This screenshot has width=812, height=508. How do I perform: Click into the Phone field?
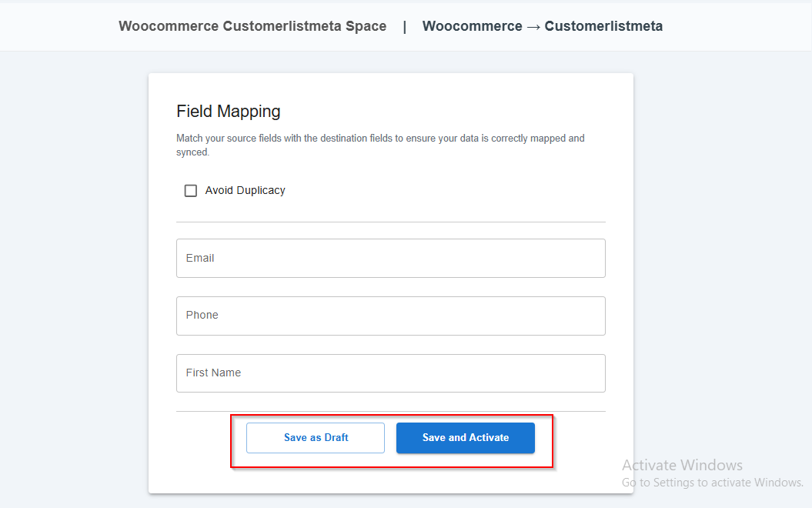pos(390,316)
